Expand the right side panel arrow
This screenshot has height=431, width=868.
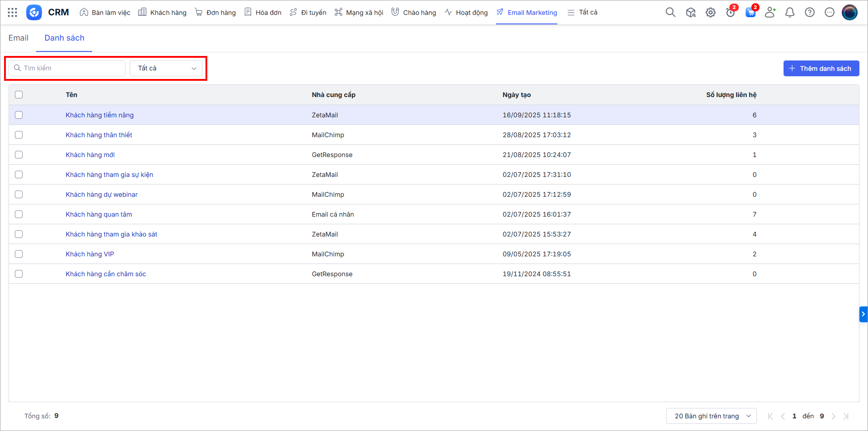[863, 314]
